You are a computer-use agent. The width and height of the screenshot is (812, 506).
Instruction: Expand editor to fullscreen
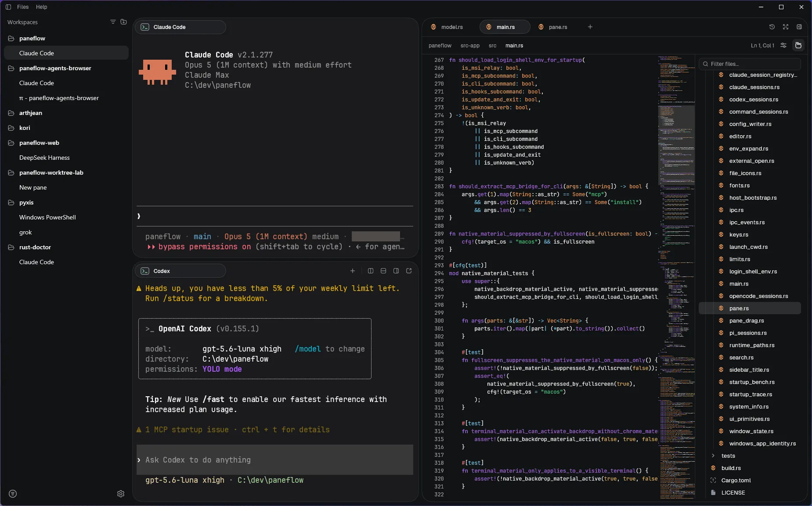tap(786, 27)
